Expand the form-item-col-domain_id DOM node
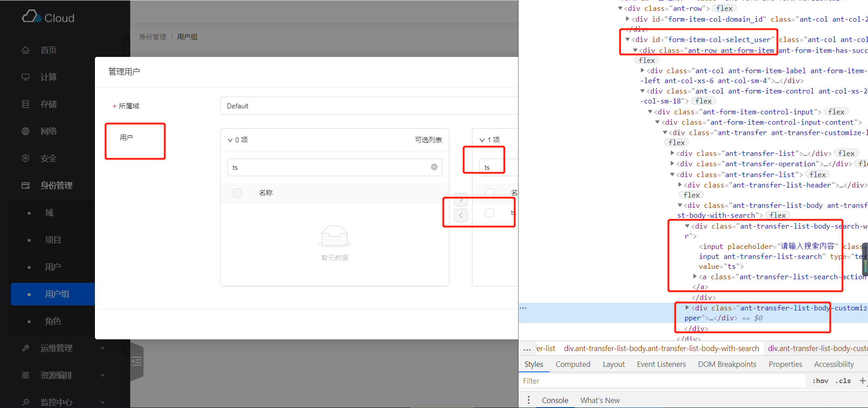868x408 pixels. (x=627, y=19)
